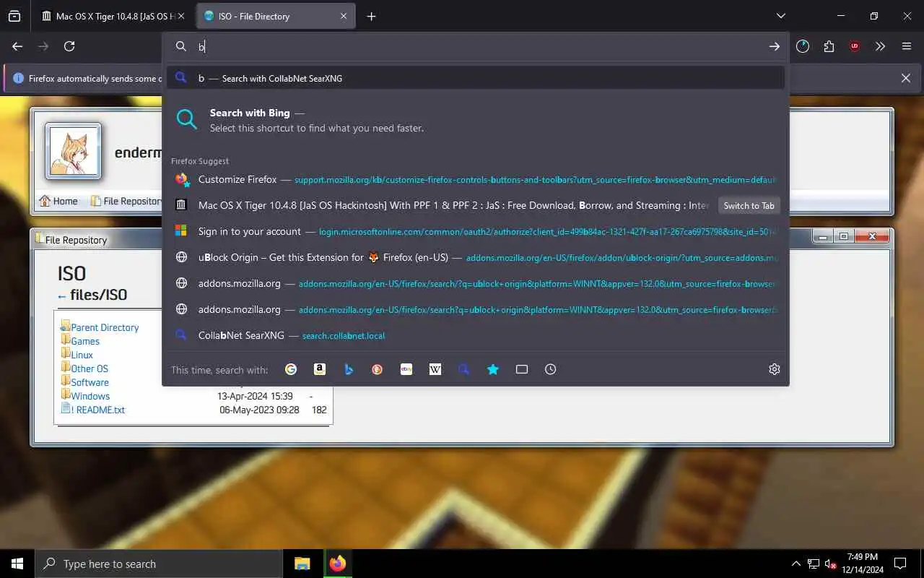This screenshot has height=578, width=924.
Task: Select the ISO - File Directory tab
Action: 276,16
